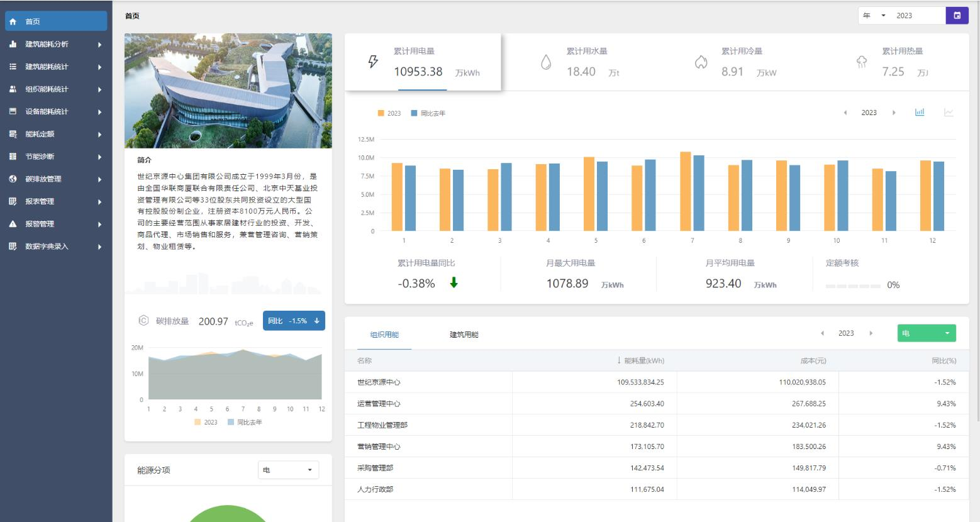Sort table by 能耗量(kWh) column header
Viewport: 980px width, 522px height.
click(x=640, y=361)
